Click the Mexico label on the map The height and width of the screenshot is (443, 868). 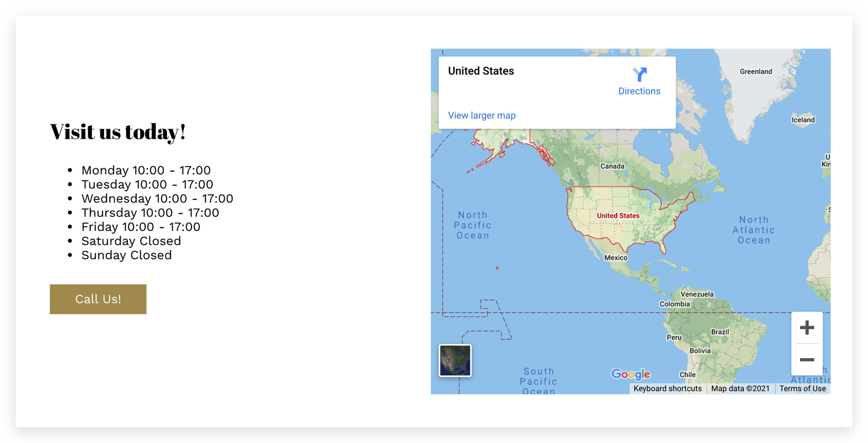click(x=615, y=257)
